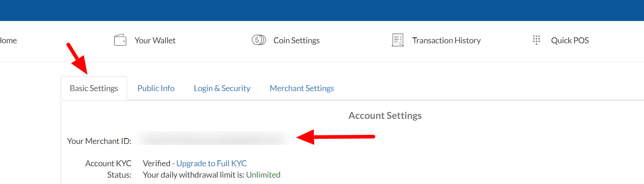The width and height of the screenshot is (644, 184).
Task: Click the Account Settings heading
Action: tap(385, 116)
